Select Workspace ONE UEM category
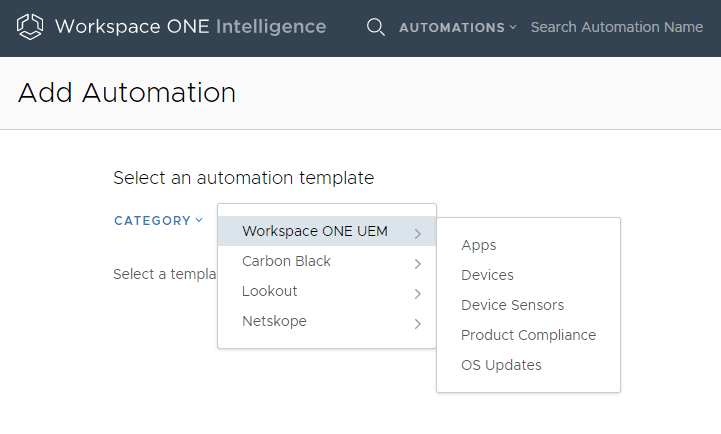The image size is (721, 434). point(327,231)
